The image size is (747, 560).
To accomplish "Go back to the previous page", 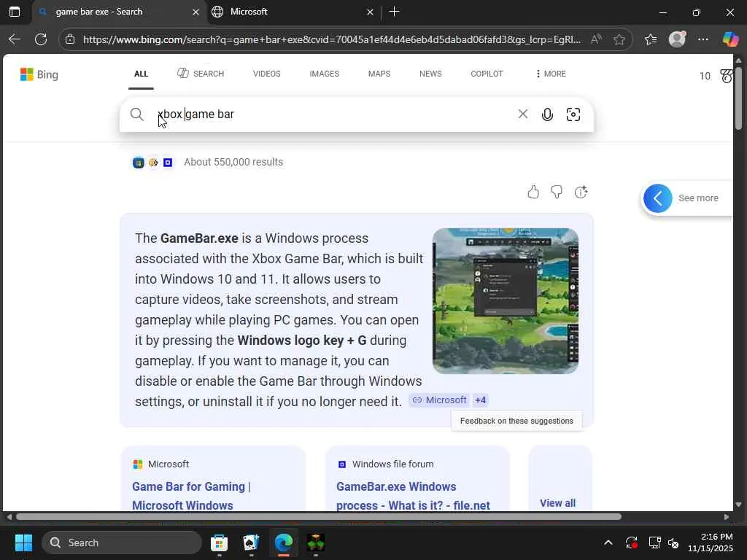I will pyautogui.click(x=15, y=39).
